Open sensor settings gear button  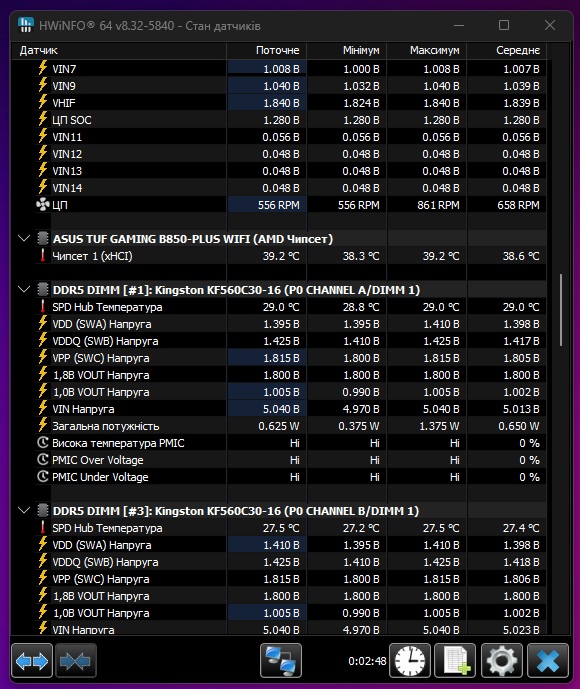501,661
